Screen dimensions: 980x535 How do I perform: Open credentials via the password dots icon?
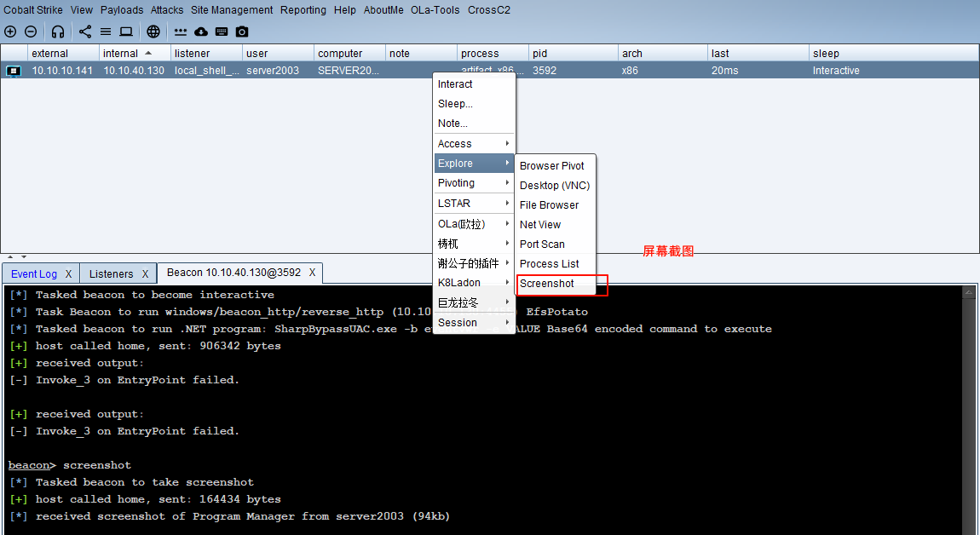coord(181,32)
